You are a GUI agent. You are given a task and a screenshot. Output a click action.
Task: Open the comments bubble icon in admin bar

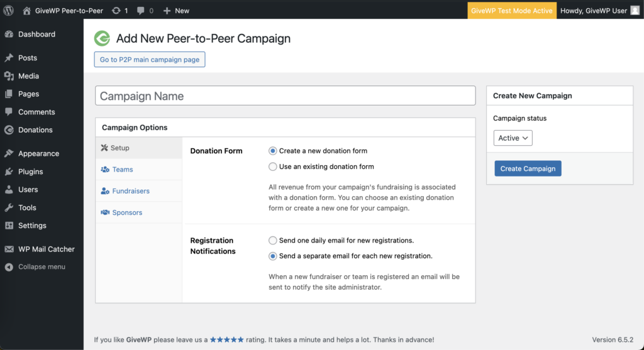pyautogui.click(x=140, y=11)
